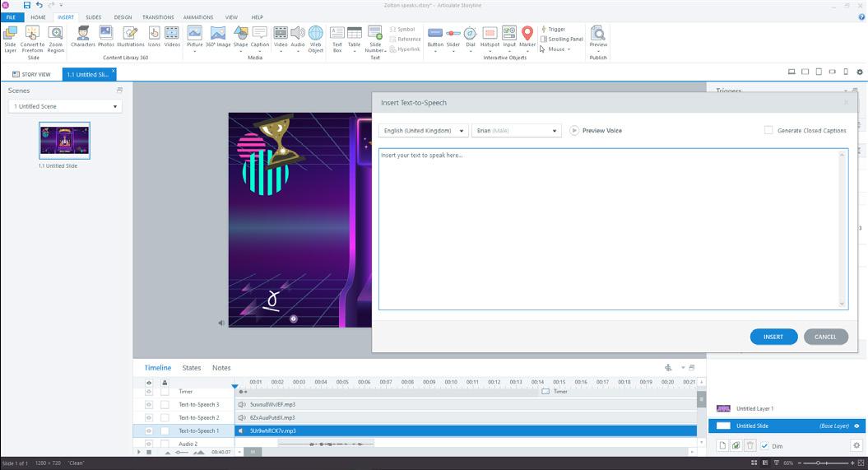
Task: Lock the Text-to-Speech 3 track
Action: 165,405
